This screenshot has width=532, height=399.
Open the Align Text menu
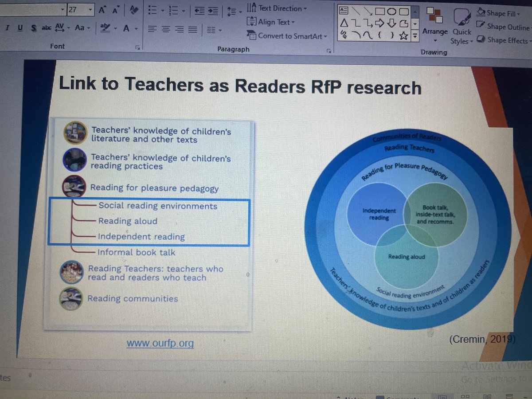tap(271, 22)
